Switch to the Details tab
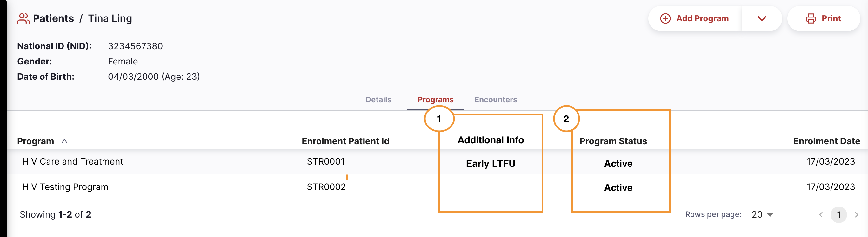The height and width of the screenshot is (237, 868). [378, 100]
